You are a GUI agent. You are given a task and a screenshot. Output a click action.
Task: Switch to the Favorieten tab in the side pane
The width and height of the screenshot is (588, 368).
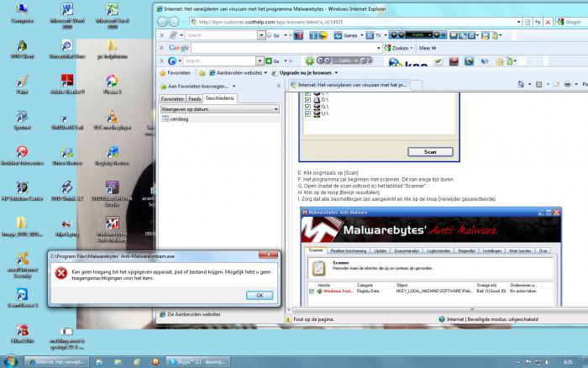(172, 98)
